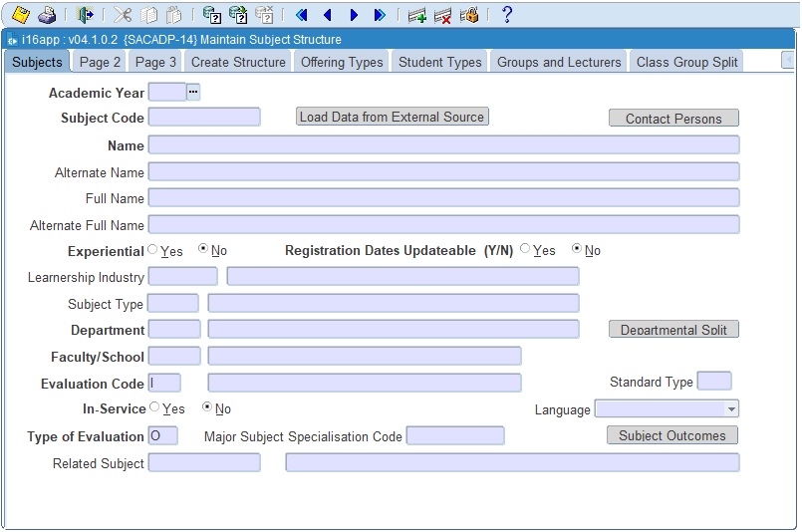Click the Print icon
The height and width of the screenshot is (532, 802).
pos(47,15)
